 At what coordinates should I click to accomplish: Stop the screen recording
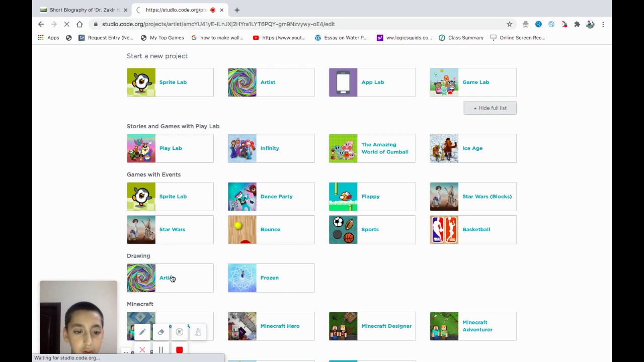point(180,350)
